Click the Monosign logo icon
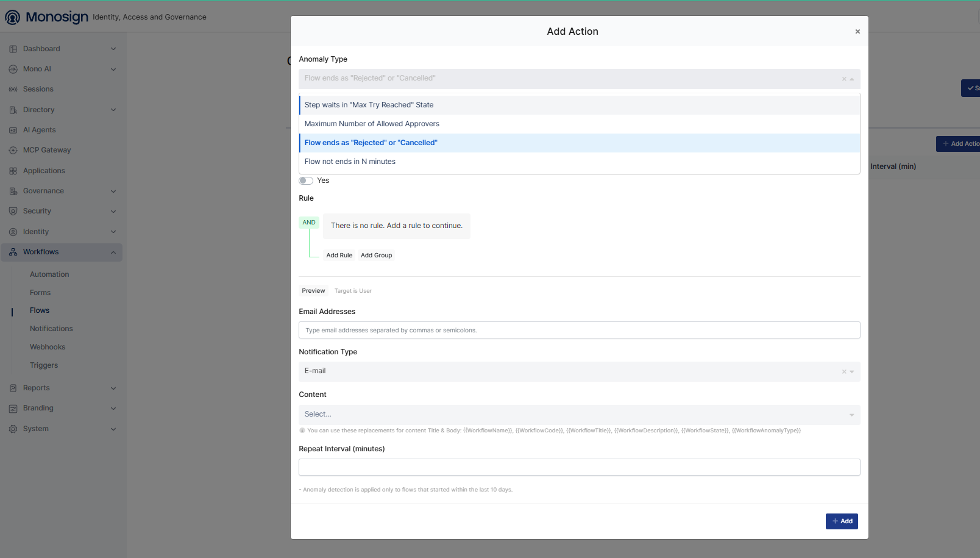Viewport: 980px width, 558px height. click(12, 17)
